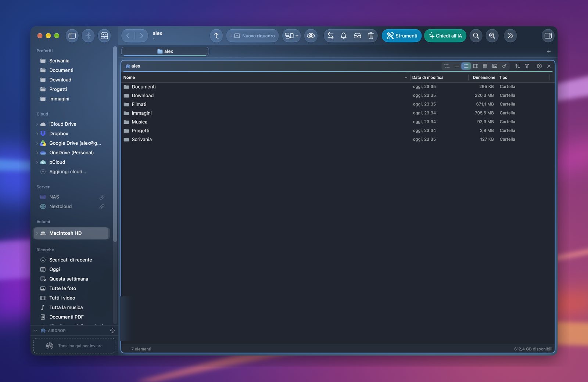Select the alex tab
588x382 pixels.
coord(165,51)
